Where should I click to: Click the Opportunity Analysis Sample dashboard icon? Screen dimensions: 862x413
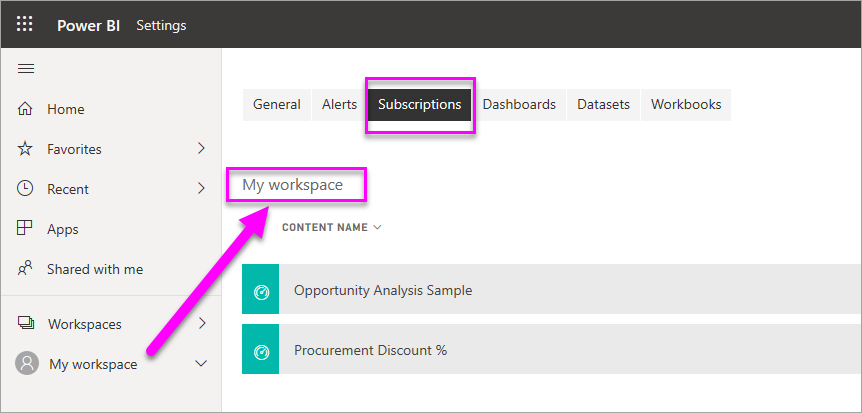pos(261,291)
